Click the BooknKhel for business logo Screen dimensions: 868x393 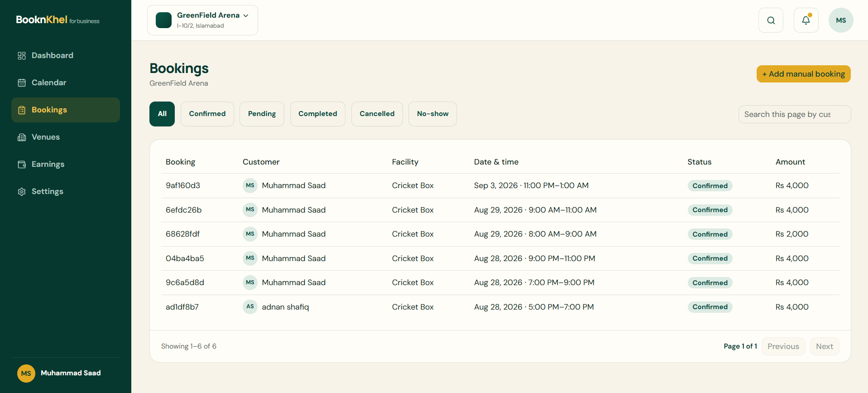[58, 20]
